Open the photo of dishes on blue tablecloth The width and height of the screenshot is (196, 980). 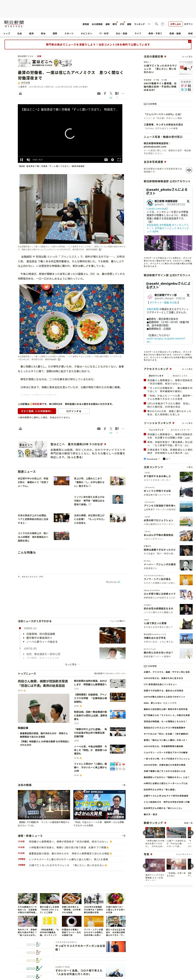click(x=72, y=319)
